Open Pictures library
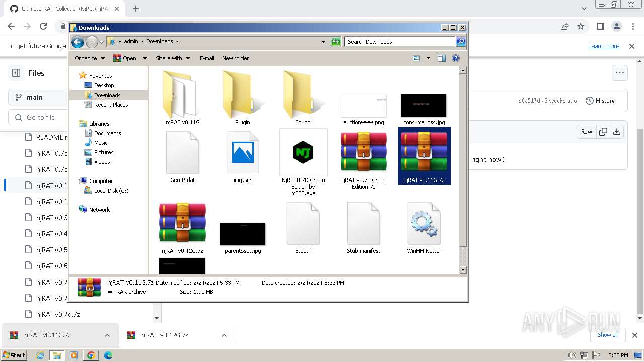 104,152
